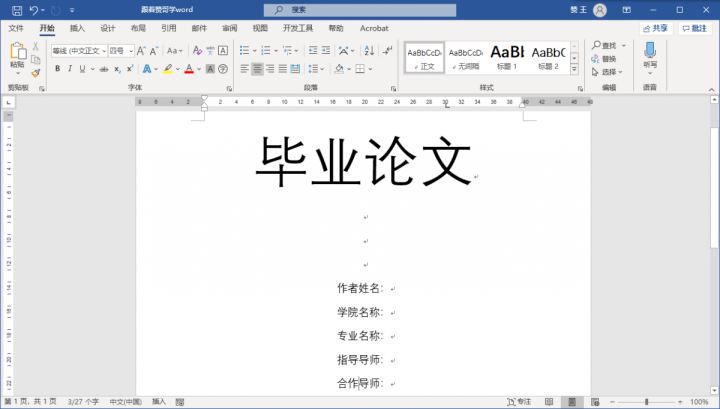Apply superscript formatting
The height and width of the screenshot is (409, 720).
coord(130,69)
